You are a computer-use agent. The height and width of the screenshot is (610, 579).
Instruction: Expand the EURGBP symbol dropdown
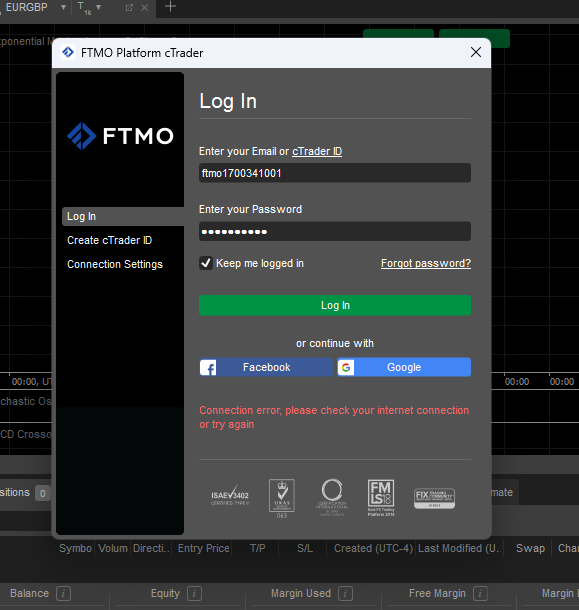(63, 7)
